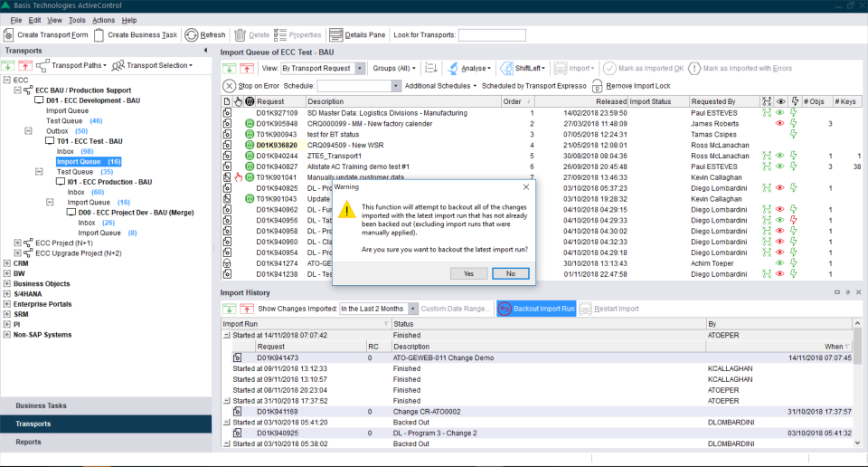Open the Details Pane button
This screenshot has width=868, height=467.
[358, 35]
